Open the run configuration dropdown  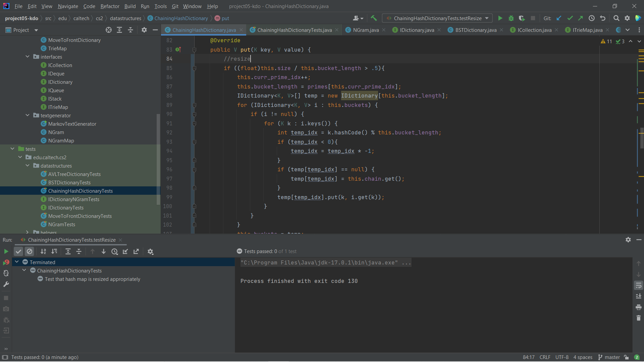coord(487,18)
